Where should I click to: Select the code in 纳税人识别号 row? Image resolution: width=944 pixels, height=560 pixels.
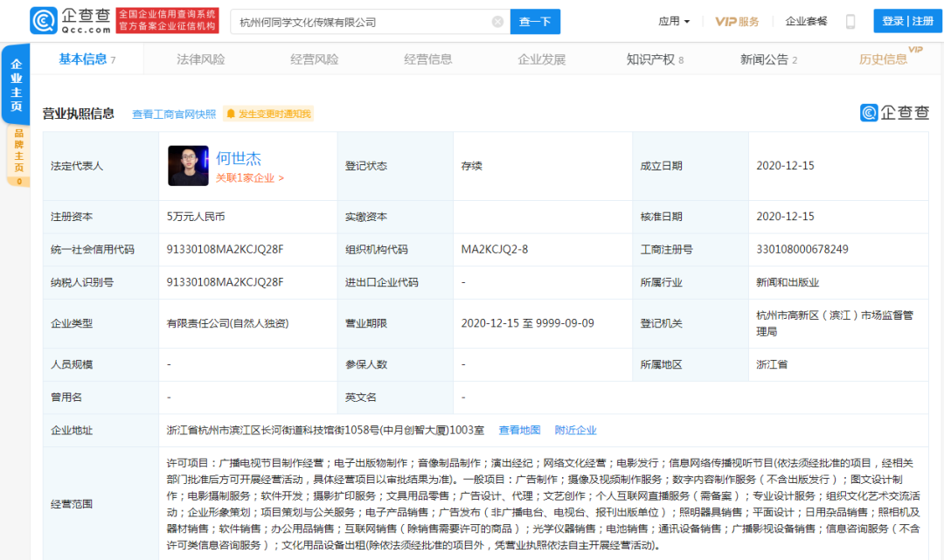(226, 282)
